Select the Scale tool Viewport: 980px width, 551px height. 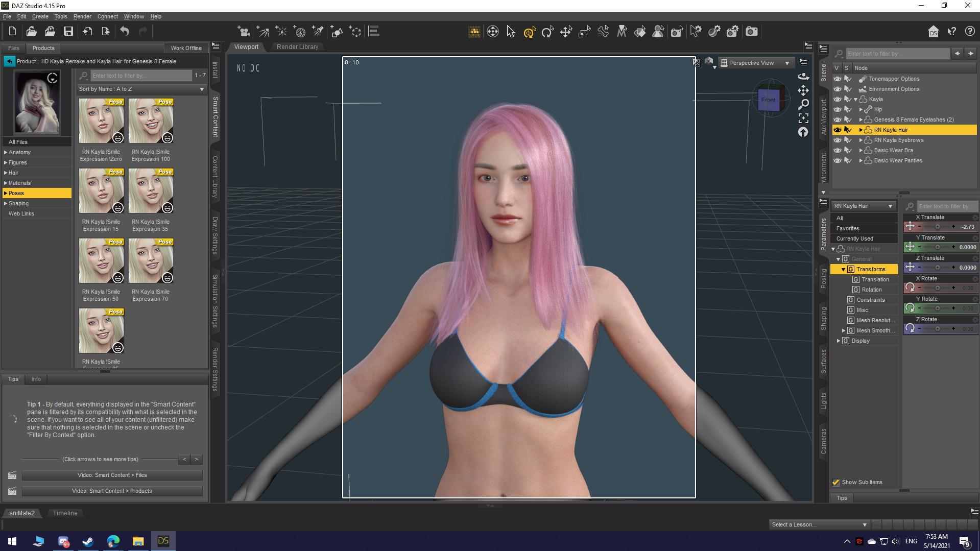click(584, 31)
